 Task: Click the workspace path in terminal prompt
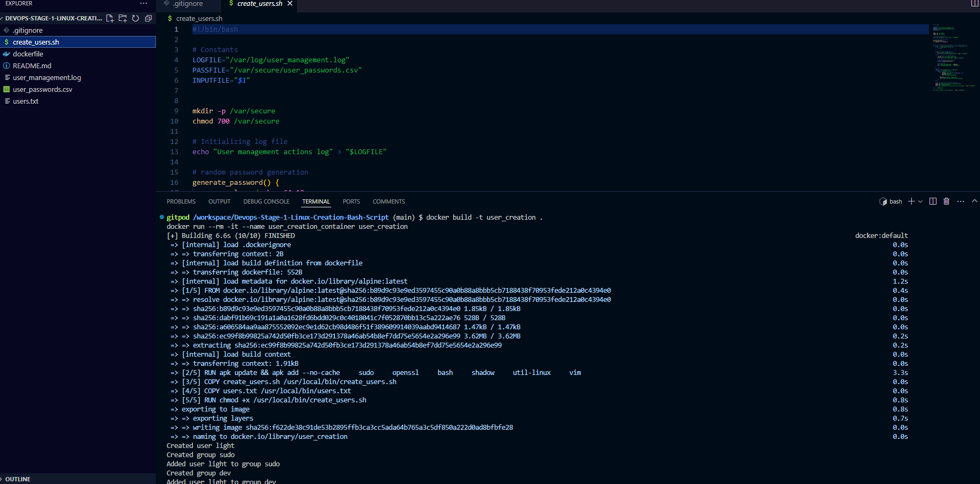tap(291, 217)
